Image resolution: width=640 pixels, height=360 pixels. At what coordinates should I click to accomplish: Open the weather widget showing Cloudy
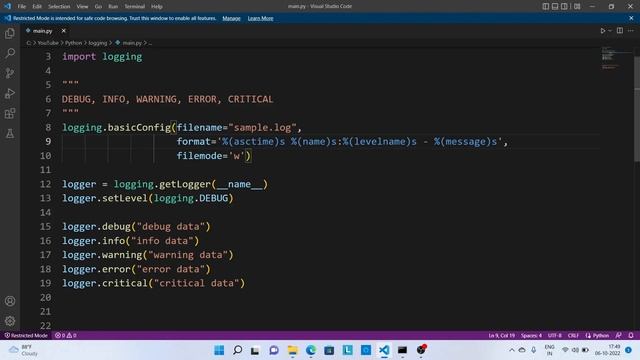coord(24,350)
